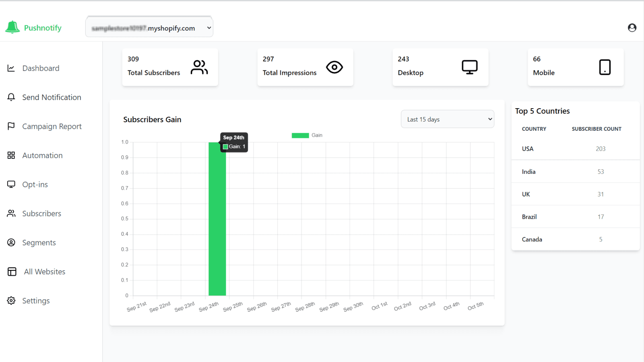Click the user account profile icon

click(x=632, y=27)
